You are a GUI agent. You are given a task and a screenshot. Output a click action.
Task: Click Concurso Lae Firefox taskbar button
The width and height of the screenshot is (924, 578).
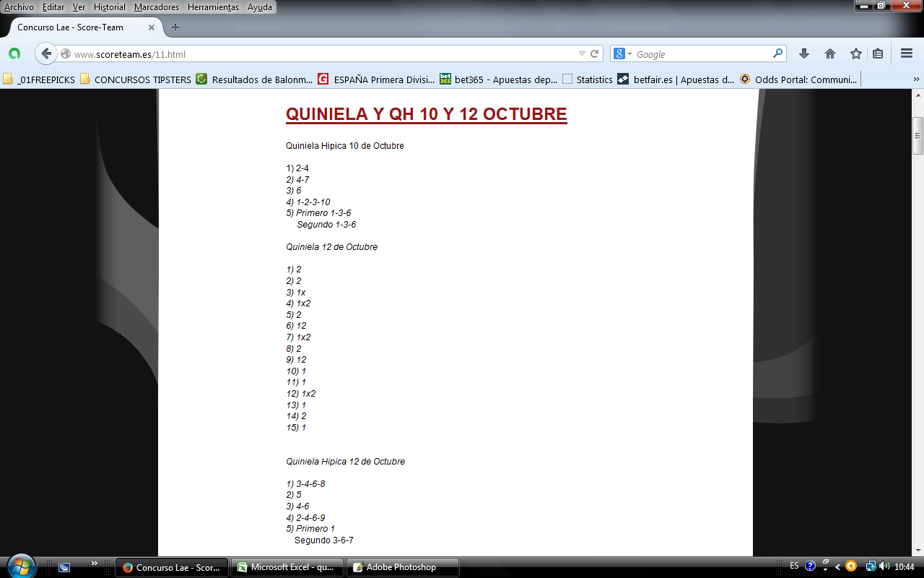[172, 567]
